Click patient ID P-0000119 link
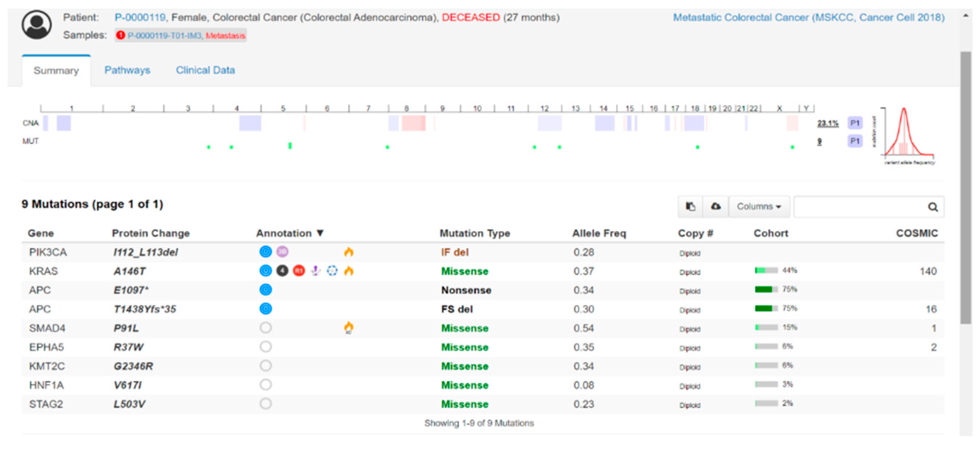980x453 pixels. point(140,17)
